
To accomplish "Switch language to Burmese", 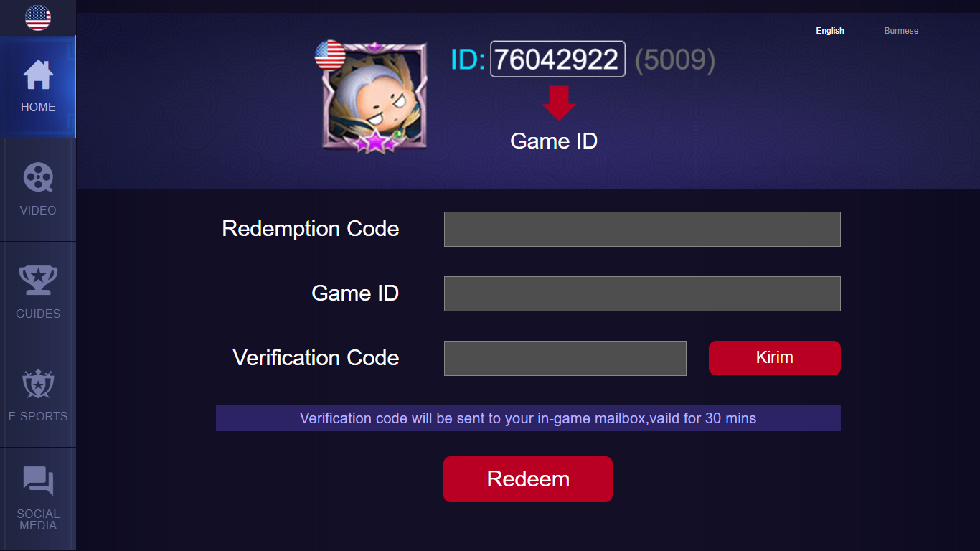I will point(901,31).
